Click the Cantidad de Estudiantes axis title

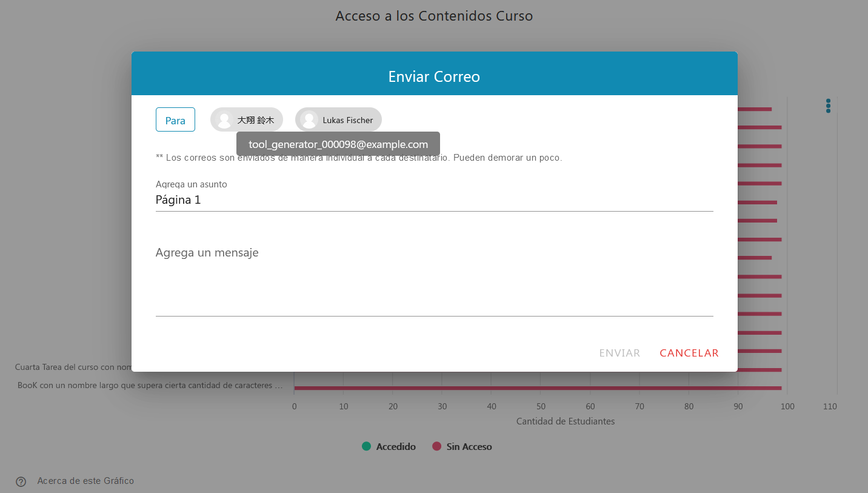coord(566,421)
